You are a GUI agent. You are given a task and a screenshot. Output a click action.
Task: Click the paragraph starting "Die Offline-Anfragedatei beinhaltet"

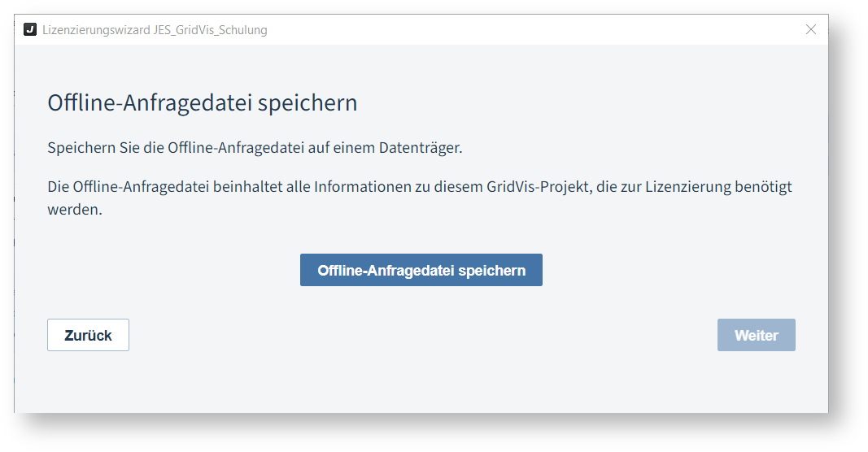[420, 198]
